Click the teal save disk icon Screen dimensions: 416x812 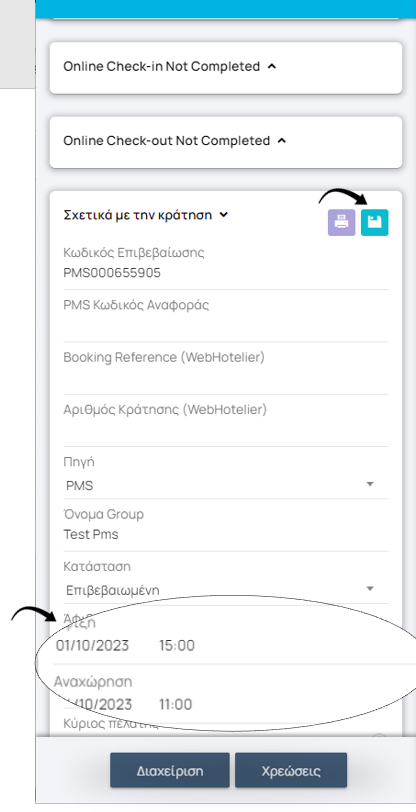coord(375,223)
